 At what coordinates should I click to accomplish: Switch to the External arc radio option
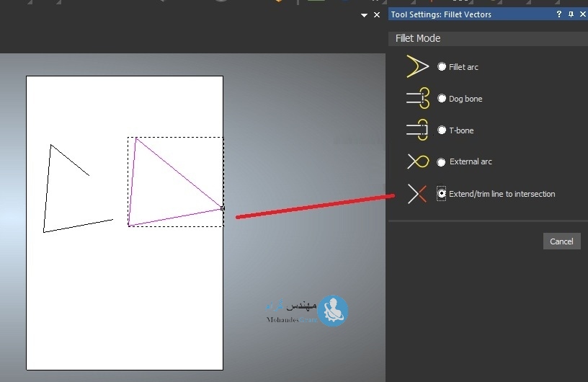tap(442, 162)
